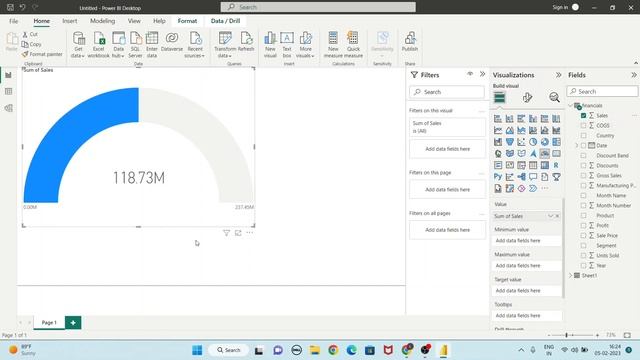
Task: Switch to the Format tab
Action: pyautogui.click(x=187, y=21)
